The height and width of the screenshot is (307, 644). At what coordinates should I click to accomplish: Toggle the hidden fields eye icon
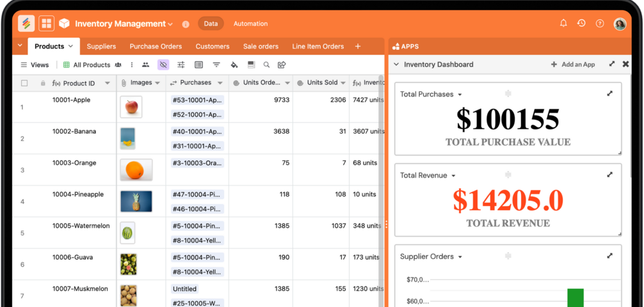point(163,65)
